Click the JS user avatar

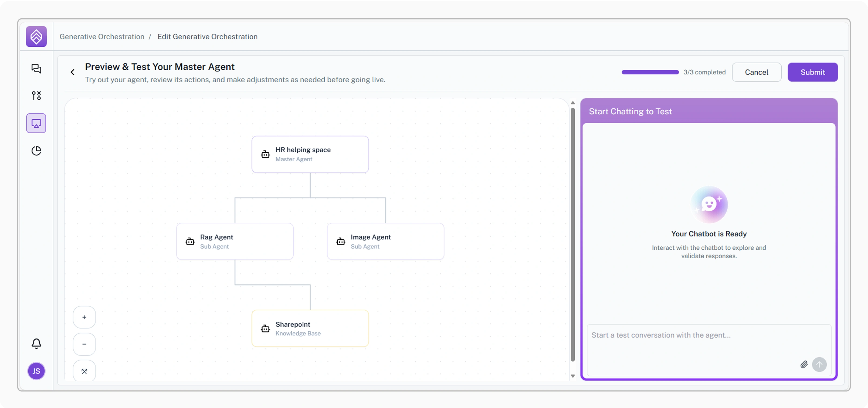click(x=36, y=371)
